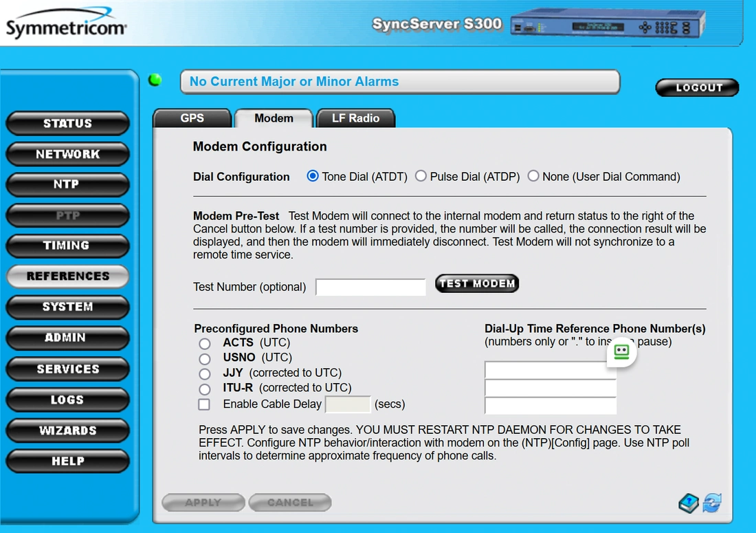Viewport: 756px width, 533px height.
Task: Open the help book icon
Action: click(689, 503)
